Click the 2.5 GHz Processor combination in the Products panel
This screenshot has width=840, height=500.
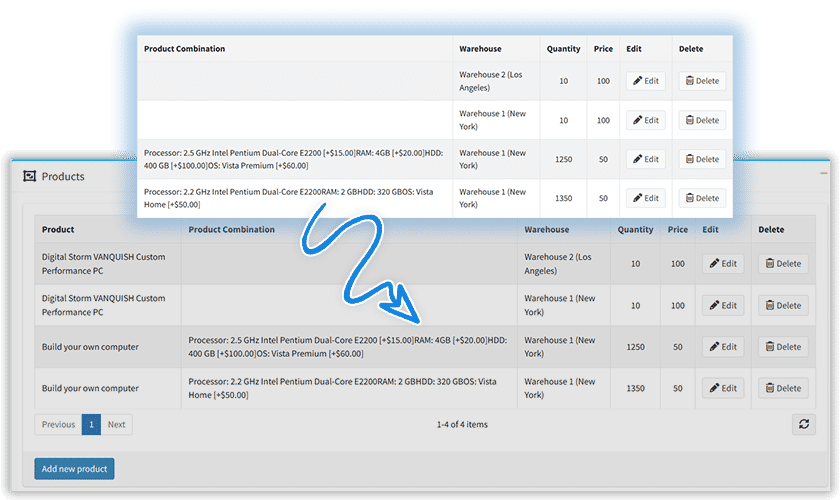(347, 347)
